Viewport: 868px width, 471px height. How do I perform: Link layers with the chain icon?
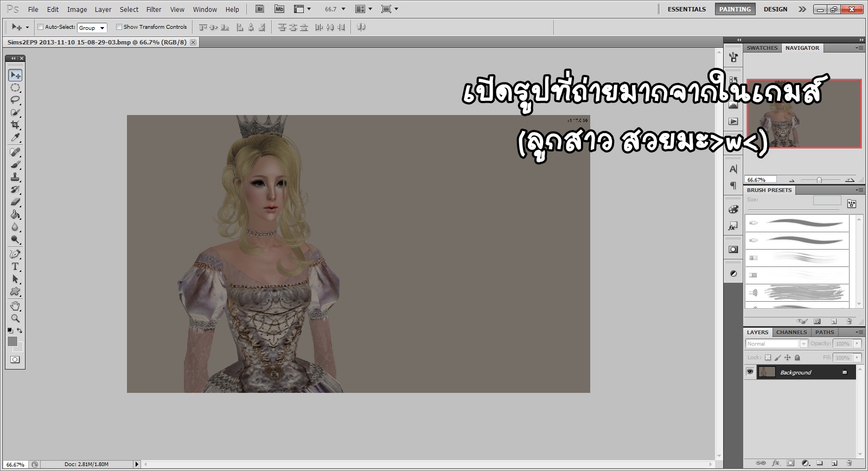pos(761,463)
